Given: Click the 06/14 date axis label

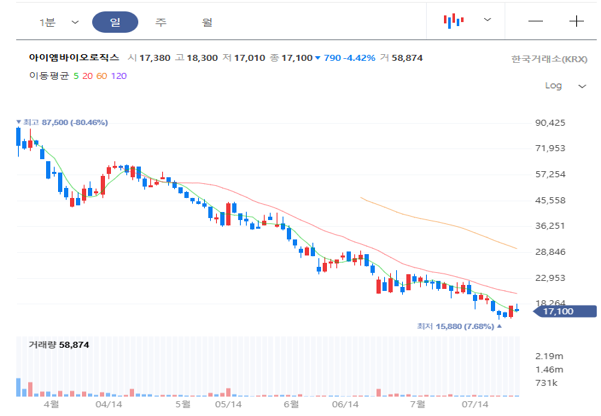Looking at the screenshot, I should [x=345, y=404].
